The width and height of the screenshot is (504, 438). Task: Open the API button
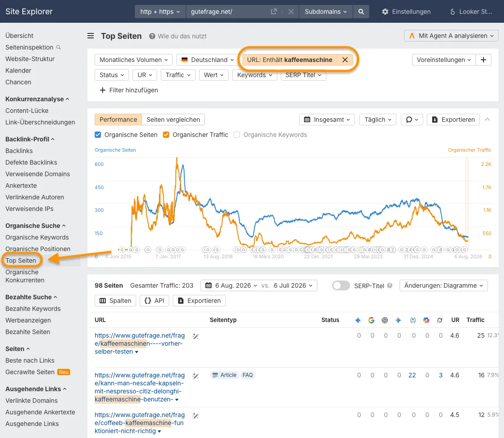(x=154, y=301)
